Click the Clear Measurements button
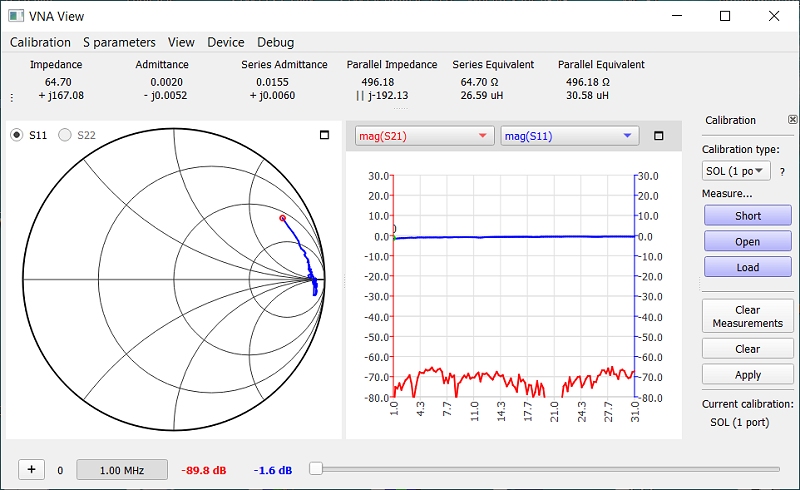Viewport: 800px width, 490px height. pyautogui.click(x=747, y=316)
